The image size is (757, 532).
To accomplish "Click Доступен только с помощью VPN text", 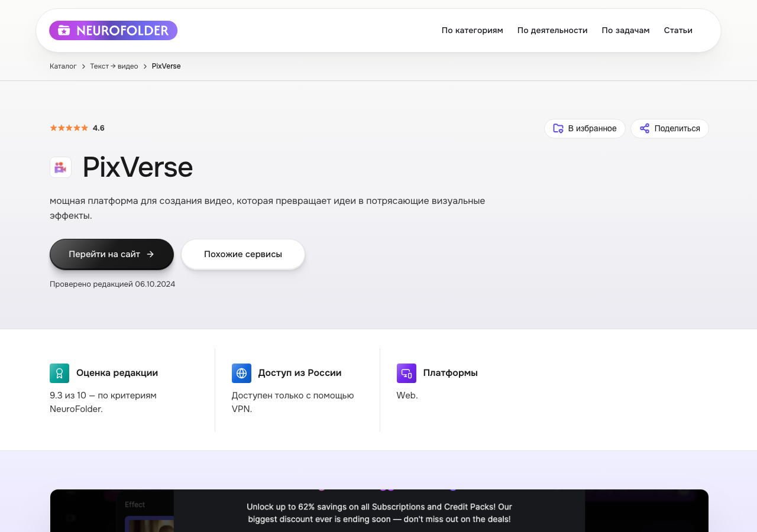I will click(x=293, y=402).
